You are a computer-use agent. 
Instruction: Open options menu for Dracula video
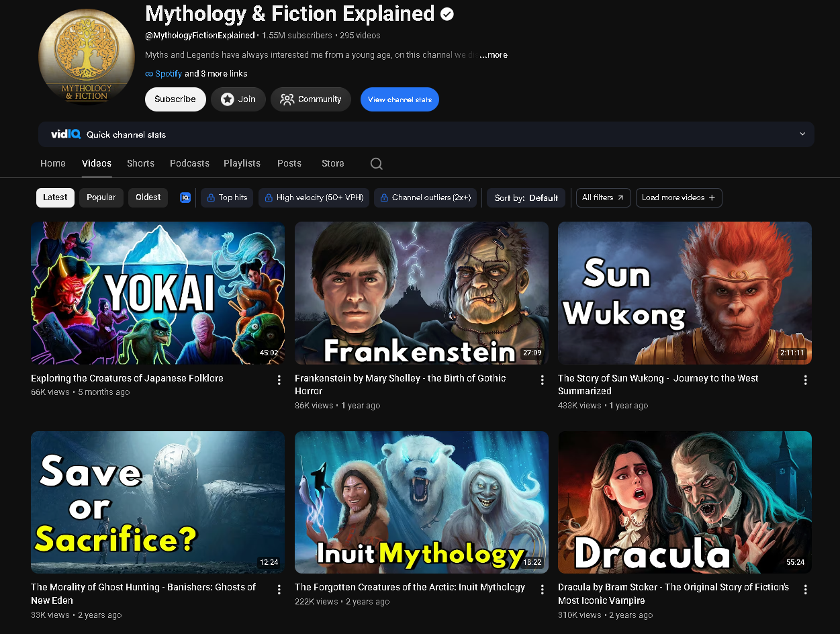coord(806,589)
